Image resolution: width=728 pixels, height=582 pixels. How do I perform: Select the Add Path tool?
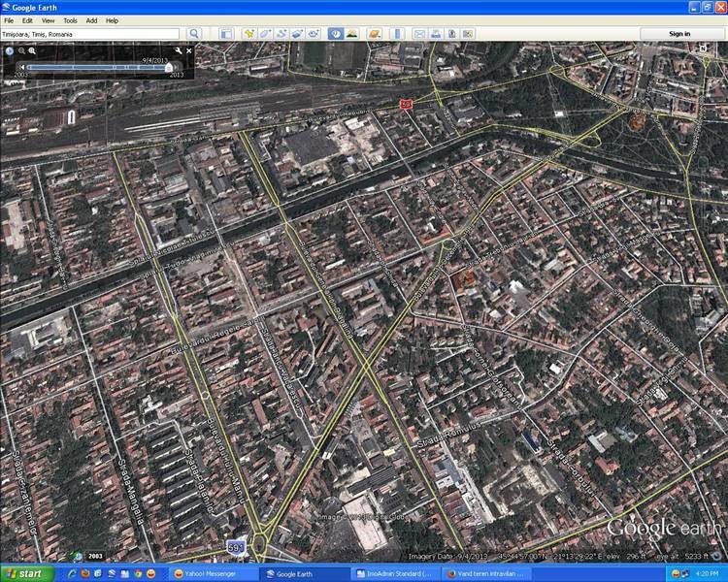coord(281,34)
